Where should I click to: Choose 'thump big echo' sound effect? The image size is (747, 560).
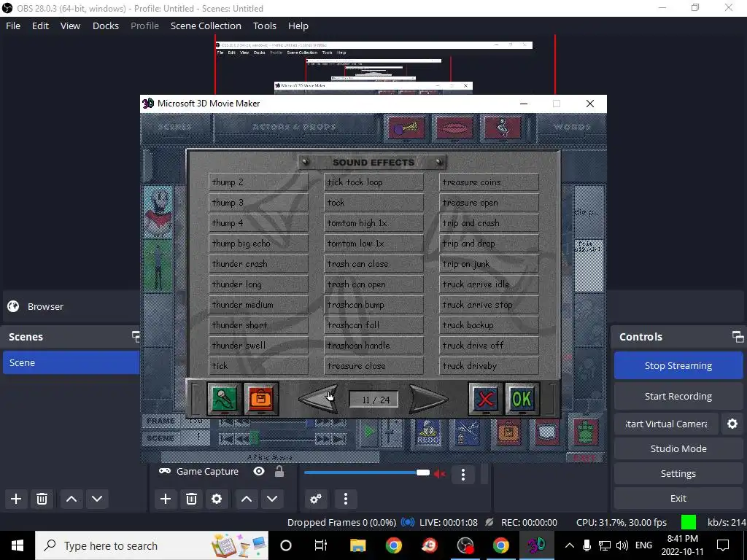(x=258, y=244)
